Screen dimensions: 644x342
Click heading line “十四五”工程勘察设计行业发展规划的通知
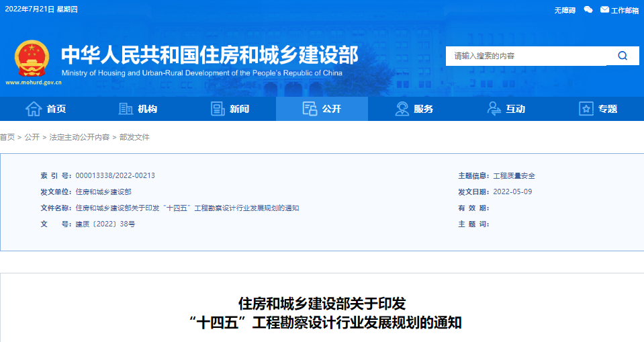click(325, 323)
